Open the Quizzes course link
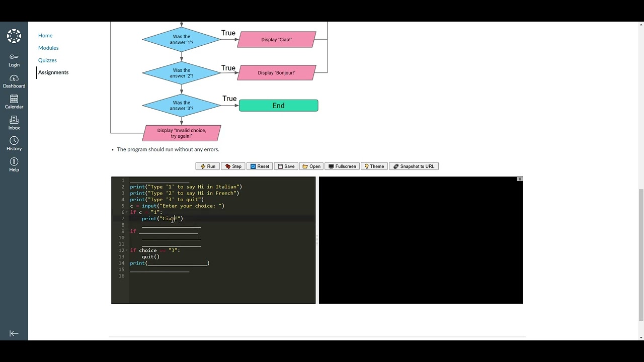 [x=47, y=60]
